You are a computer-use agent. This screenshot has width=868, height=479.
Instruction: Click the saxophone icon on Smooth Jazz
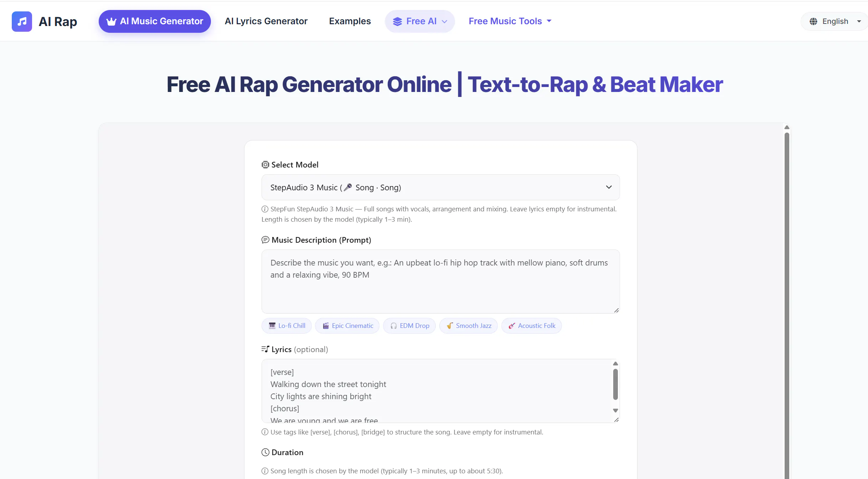click(450, 326)
